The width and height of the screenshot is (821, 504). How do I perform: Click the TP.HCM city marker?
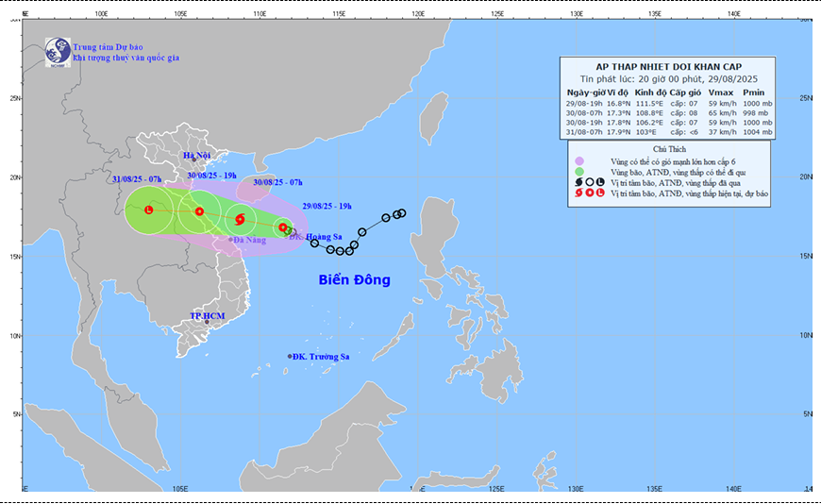[207, 323]
